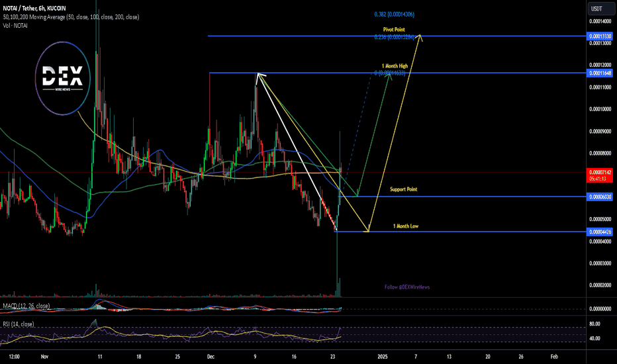Click the 80.00 RSI scale value
The width and height of the screenshot is (617, 364).
point(594,324)
